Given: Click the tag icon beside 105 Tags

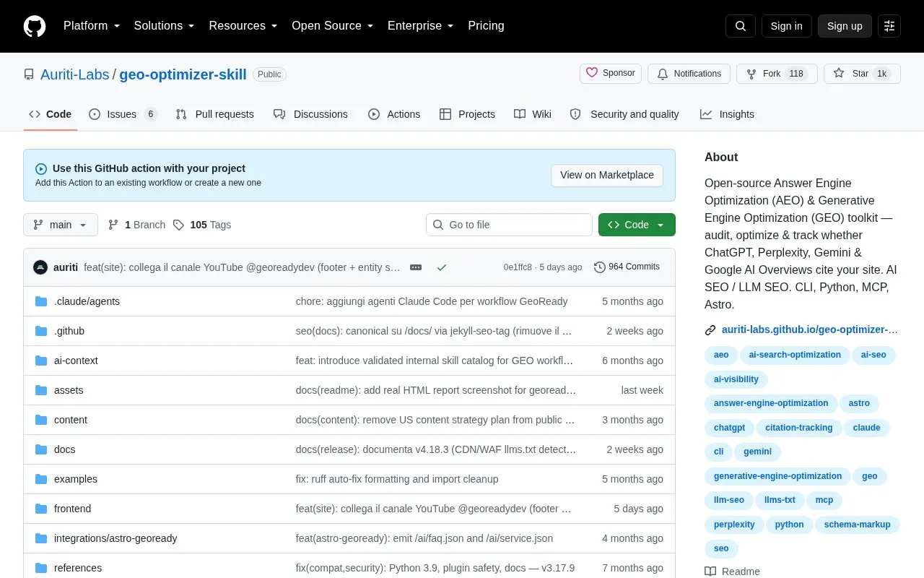Looking at the screenshot, I should pos(179,225).
